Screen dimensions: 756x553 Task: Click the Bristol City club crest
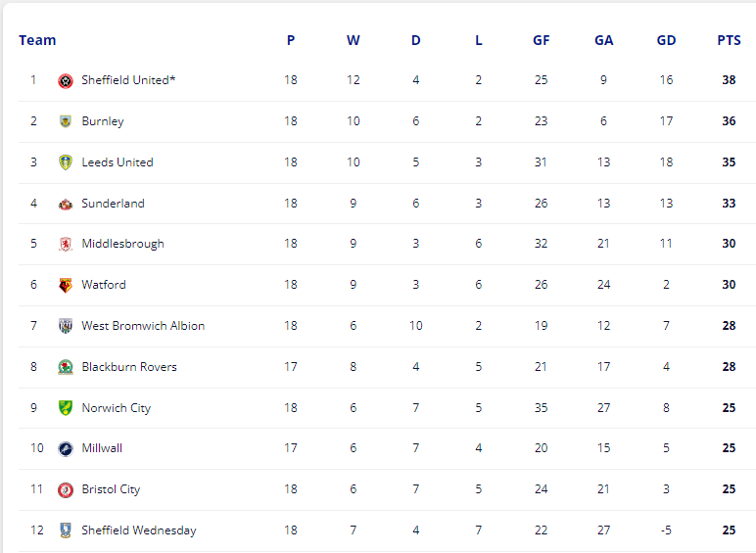(x=66, y=490)
